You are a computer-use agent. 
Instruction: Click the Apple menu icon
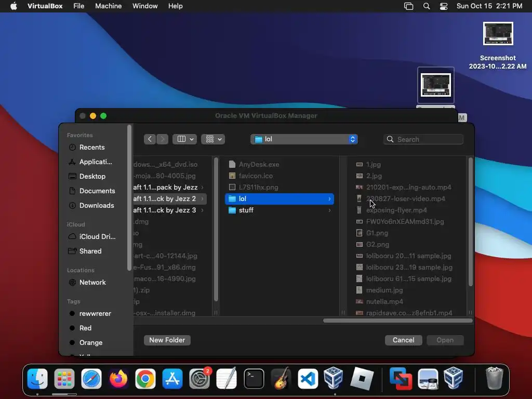[14, 6]
